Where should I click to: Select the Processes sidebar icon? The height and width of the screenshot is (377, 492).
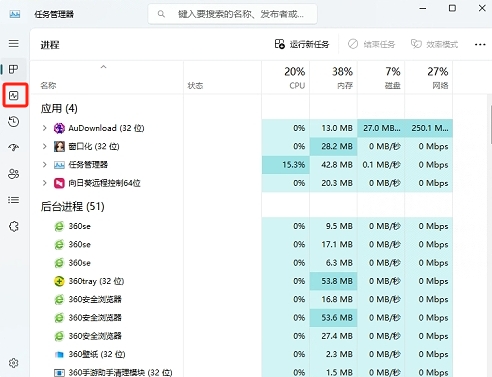pos(14,69)
